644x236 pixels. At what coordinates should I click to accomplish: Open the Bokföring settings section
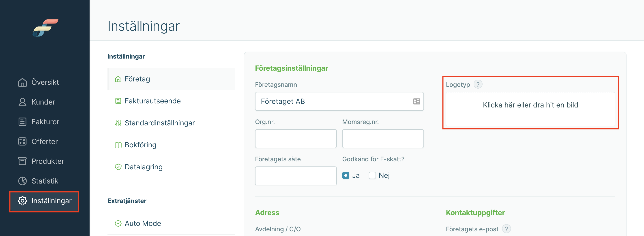(171, 145)
